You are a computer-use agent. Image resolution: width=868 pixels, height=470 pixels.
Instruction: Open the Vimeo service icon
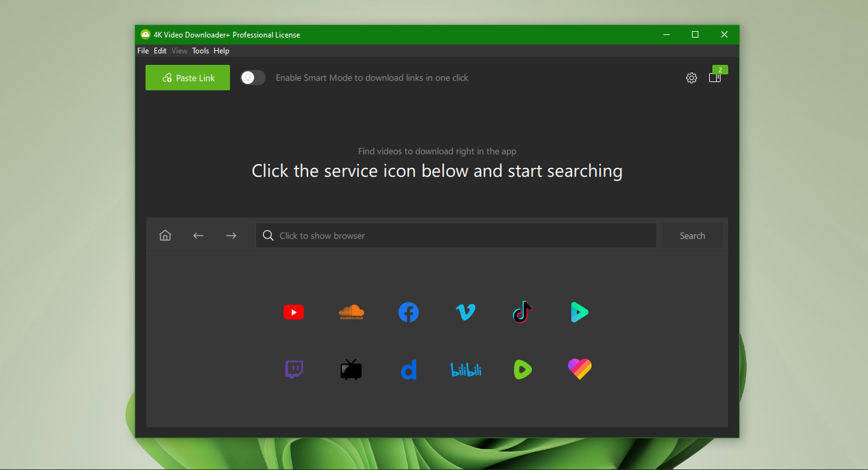[466, 312]
